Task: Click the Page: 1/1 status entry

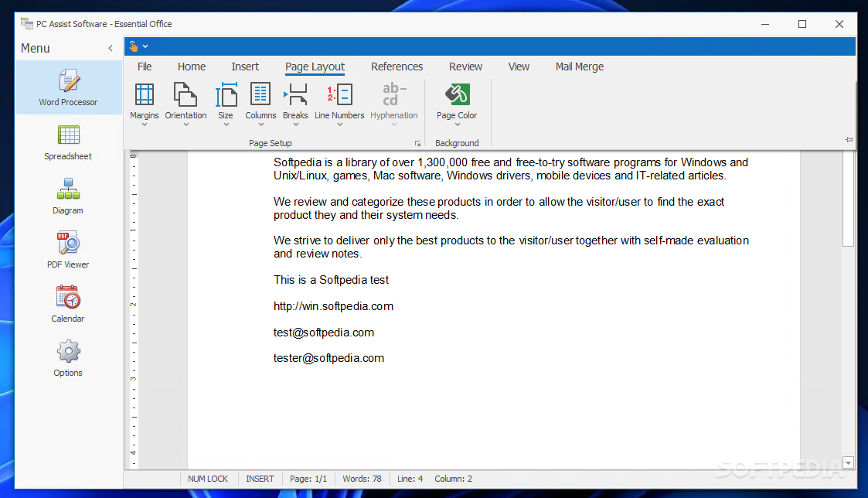Action: click(x=308, y=479)
